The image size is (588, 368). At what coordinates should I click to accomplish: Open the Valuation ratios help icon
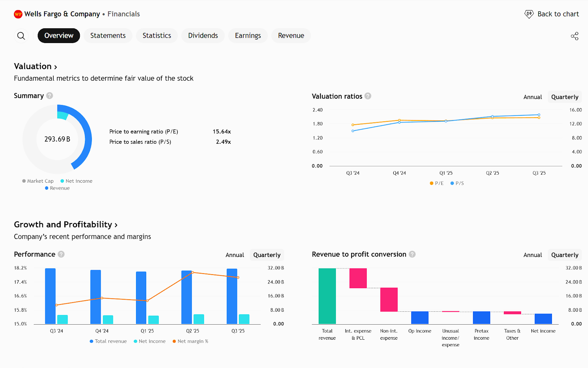[368, 96]
